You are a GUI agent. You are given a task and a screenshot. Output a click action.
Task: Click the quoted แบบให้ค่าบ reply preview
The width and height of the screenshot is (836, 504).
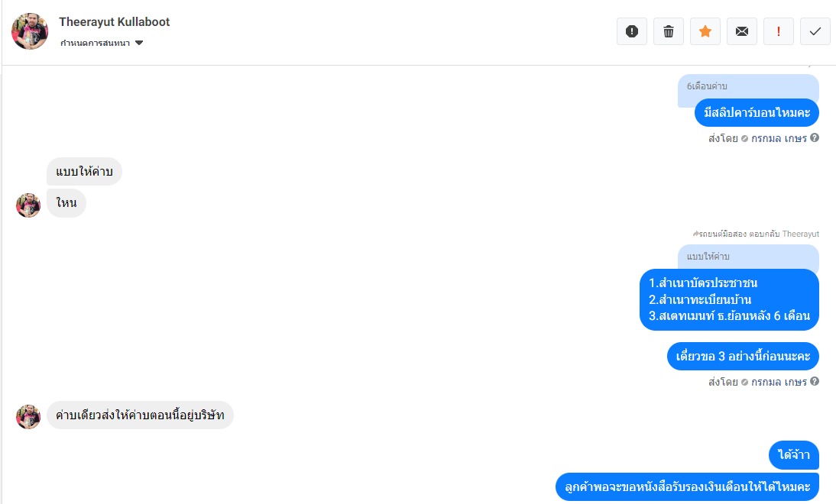(x=749, y=257)
